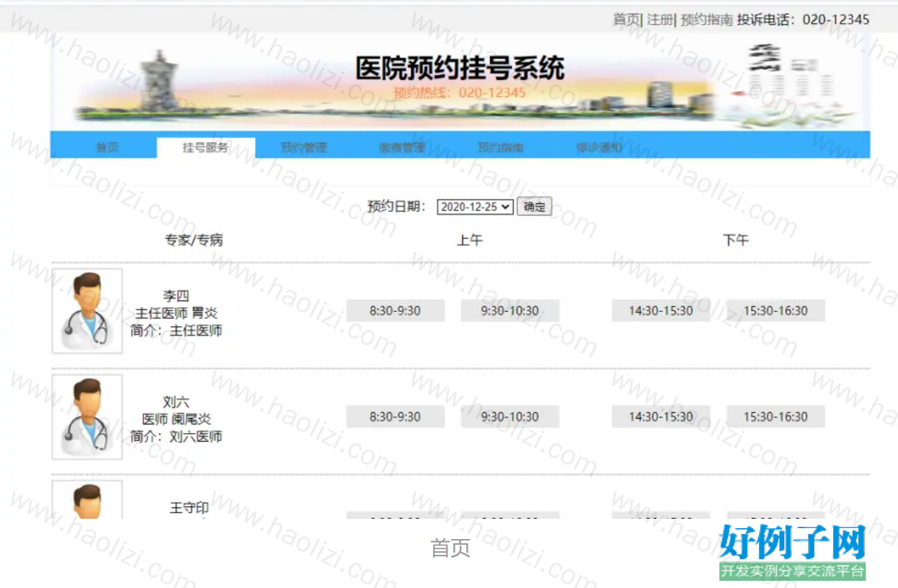Book 李四 14:30-15:30 afternoon slot
Screen dimensions: 898x588
(661, 311)
